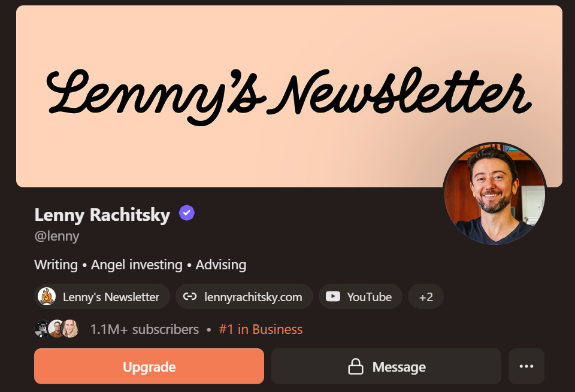Click the Upgrade button
Screen dimensions: 575x392
tap(149, 366)
